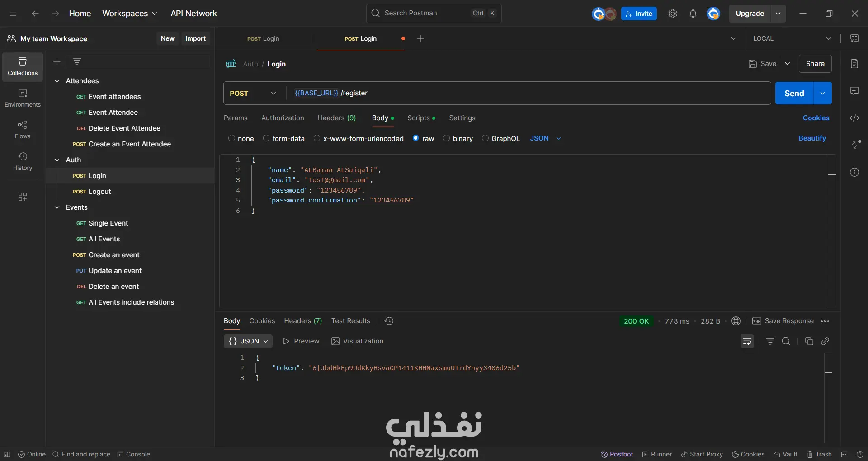
Task: Go back with the left arrow icon
Action: tap(35, 14)
